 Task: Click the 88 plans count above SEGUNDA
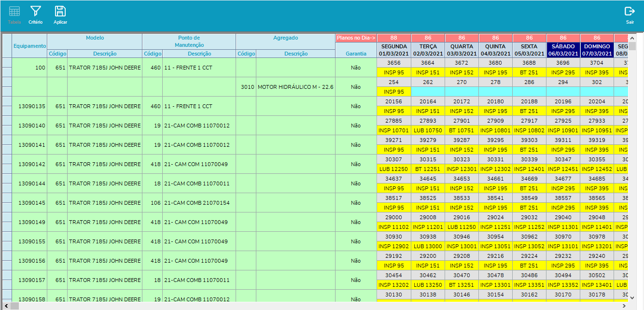point(394,38)
